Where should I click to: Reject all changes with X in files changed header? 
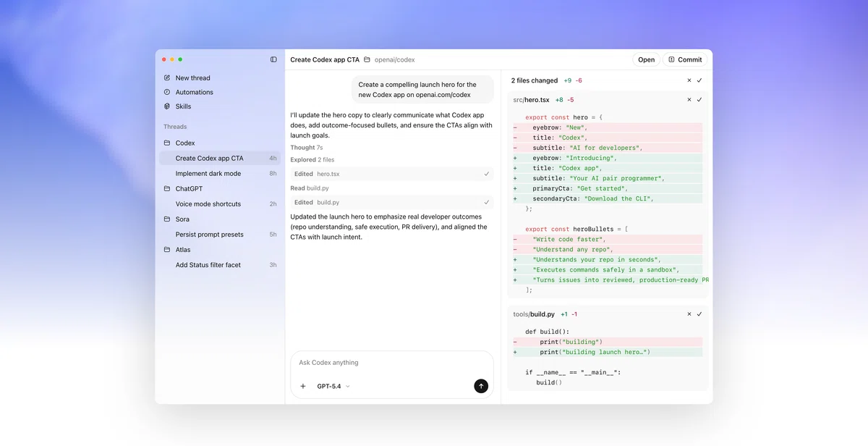point(689,80)
